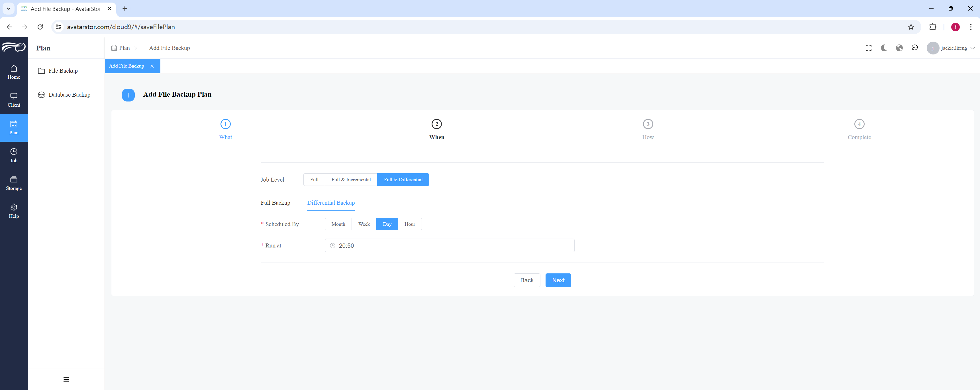
Task: Go to the Client section
Action: (x=14, y=100)
